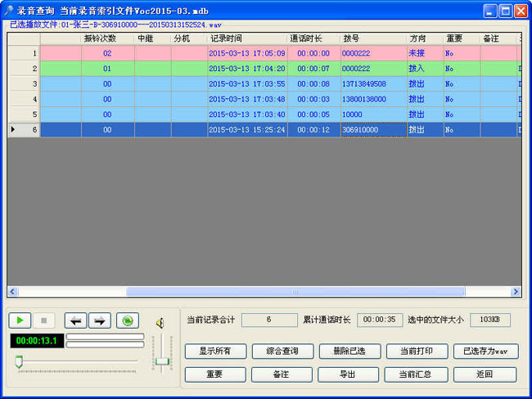Click the 导出 export button
This screenshot has height=399, width=532.
click(349, 374)
